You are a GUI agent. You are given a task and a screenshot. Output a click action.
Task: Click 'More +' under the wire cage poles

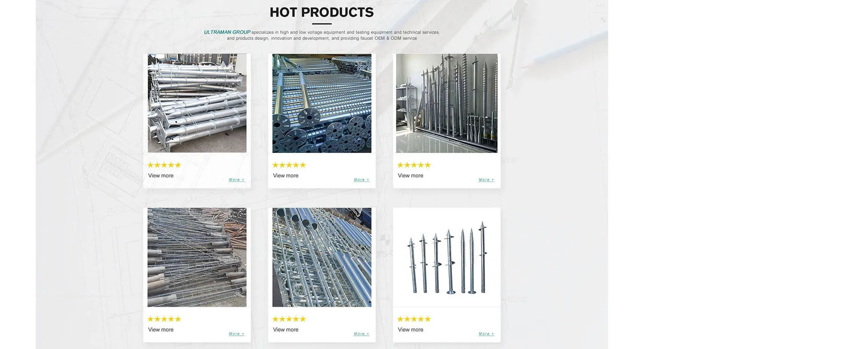coord(236,334)
